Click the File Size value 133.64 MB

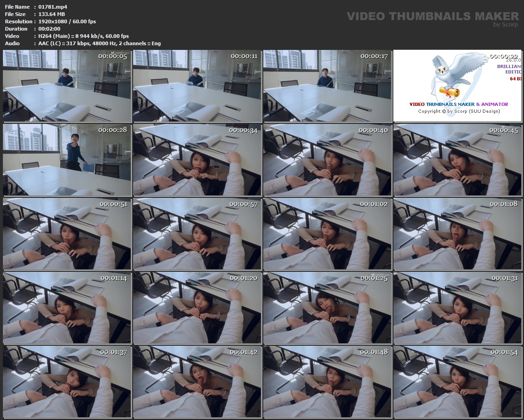52,14
